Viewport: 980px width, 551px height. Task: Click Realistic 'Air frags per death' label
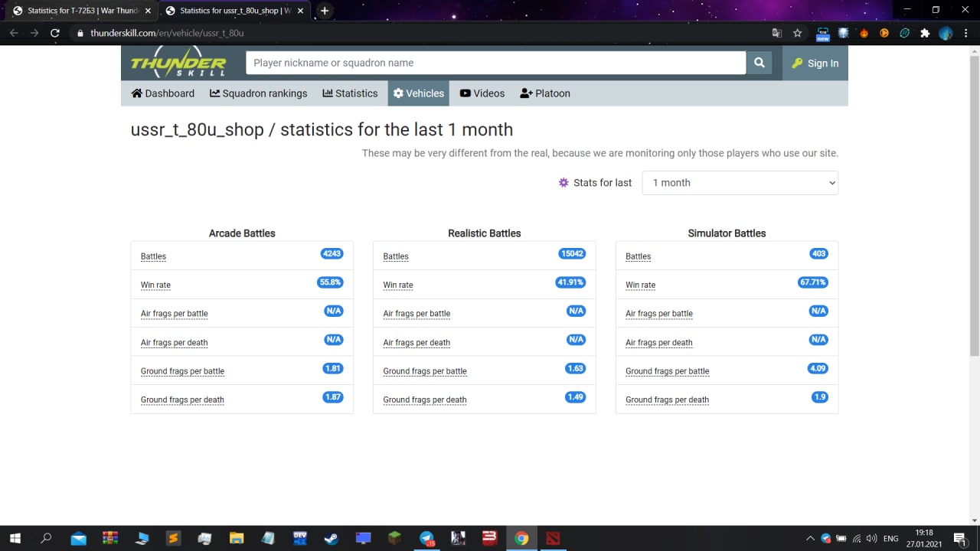(416, 342)
